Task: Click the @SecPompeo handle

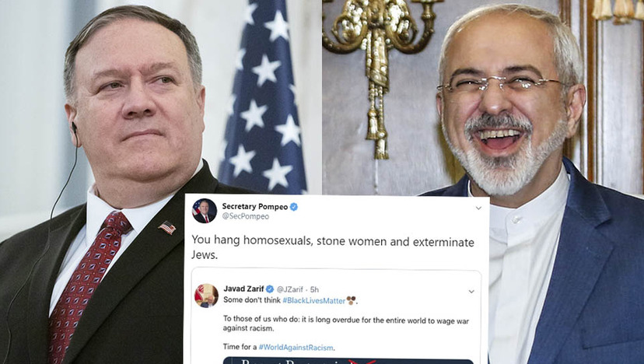Action: (246, 216)
